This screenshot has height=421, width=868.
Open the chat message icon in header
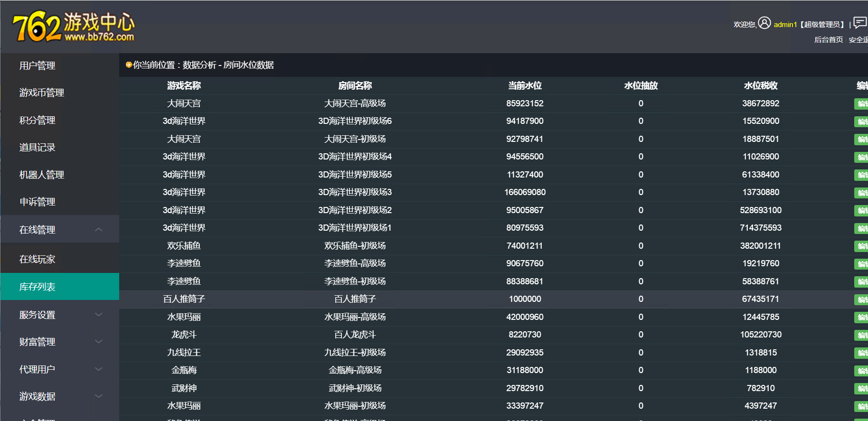point(859,23)
